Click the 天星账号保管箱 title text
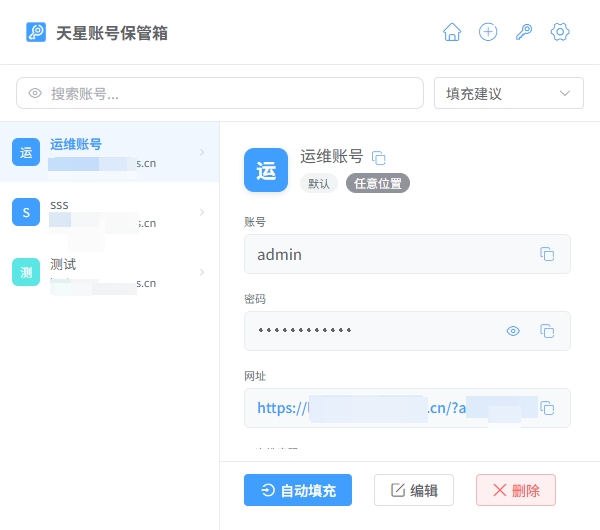The height and width of the screenshot is (530, 600). click(x=112, y=33)
